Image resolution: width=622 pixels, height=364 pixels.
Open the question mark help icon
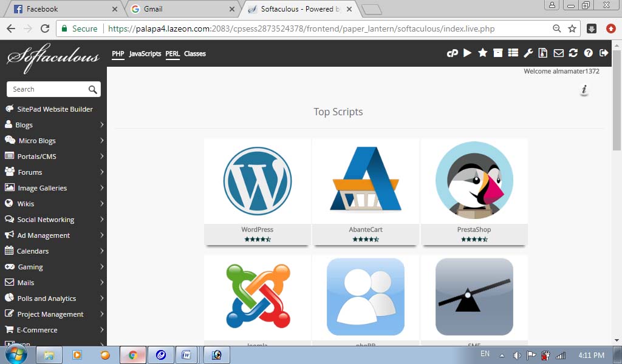[x=588, y=53]
